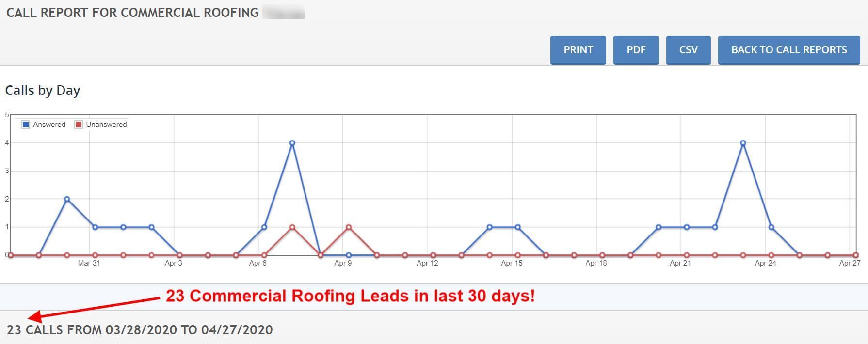
Task: Click the red Unanswered legend swatch
Action: [79, 125]
